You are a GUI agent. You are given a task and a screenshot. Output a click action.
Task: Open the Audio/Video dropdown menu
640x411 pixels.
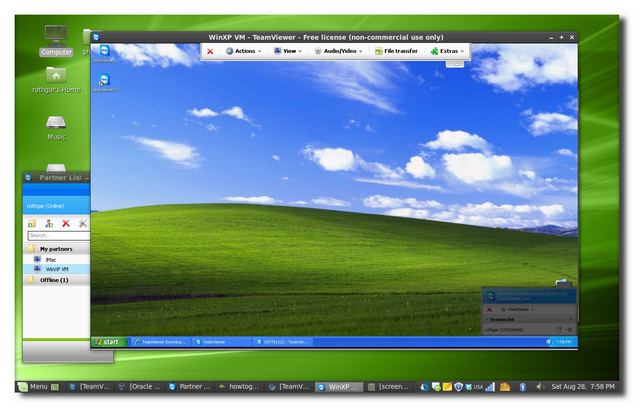click(x=338, y=51)
